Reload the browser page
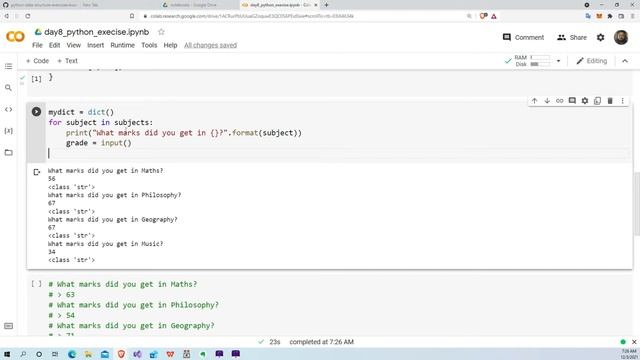640x360 pixels. tap(28, 16)
